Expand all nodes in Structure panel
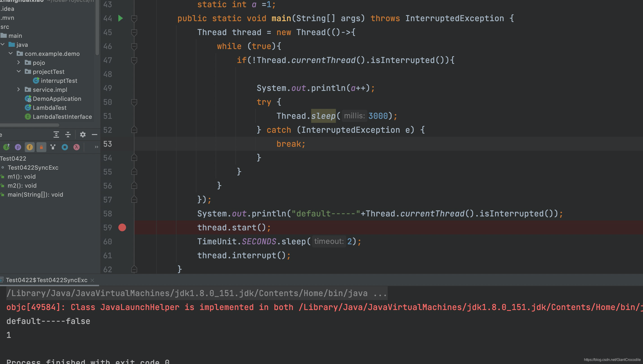643x364 pixels. (56, 135)
